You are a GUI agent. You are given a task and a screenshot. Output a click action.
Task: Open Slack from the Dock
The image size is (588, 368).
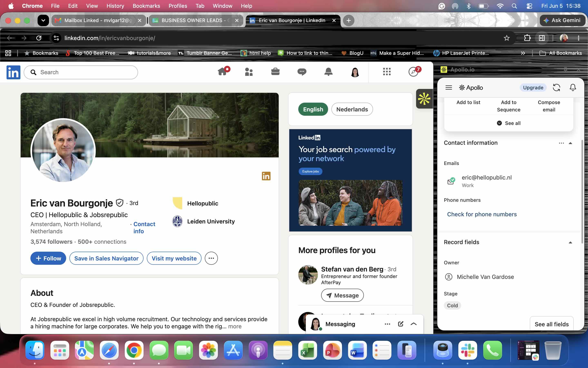pos(468,350)
